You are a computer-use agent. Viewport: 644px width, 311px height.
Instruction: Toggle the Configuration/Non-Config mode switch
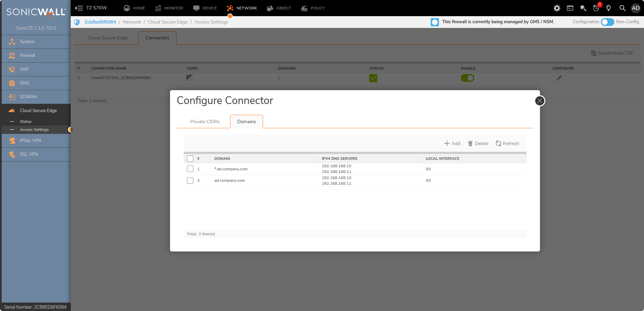coord(607,22)
